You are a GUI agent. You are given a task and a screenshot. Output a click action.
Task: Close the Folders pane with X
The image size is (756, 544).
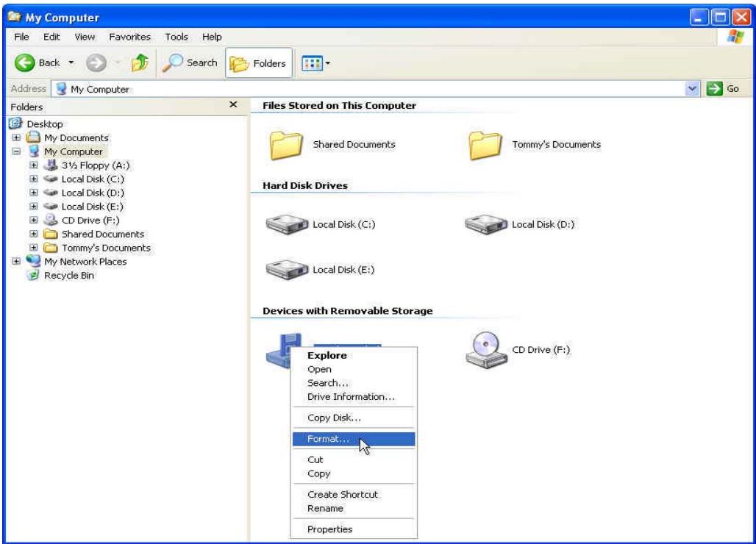point(233,104)
